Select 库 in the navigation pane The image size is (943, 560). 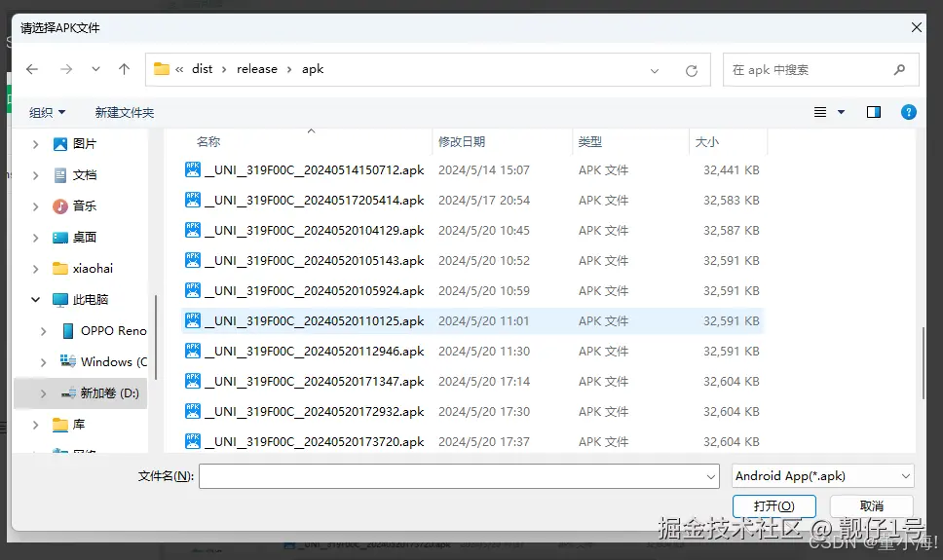78,425
